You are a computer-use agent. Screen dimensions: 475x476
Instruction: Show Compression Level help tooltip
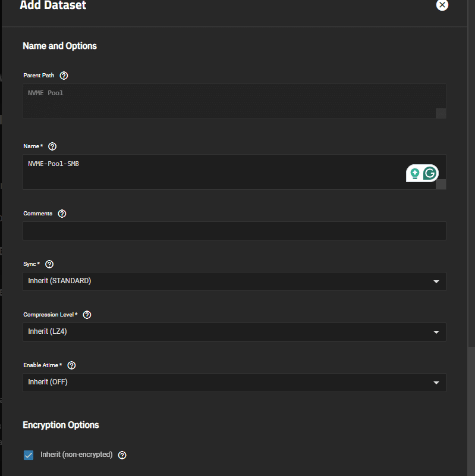coord(87,315)
